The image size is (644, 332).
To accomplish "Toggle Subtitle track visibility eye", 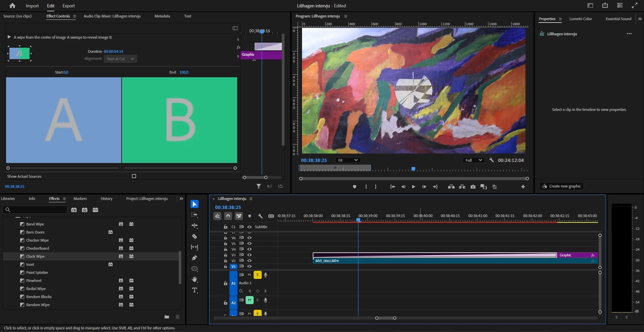I will click(x=249, y=227).
